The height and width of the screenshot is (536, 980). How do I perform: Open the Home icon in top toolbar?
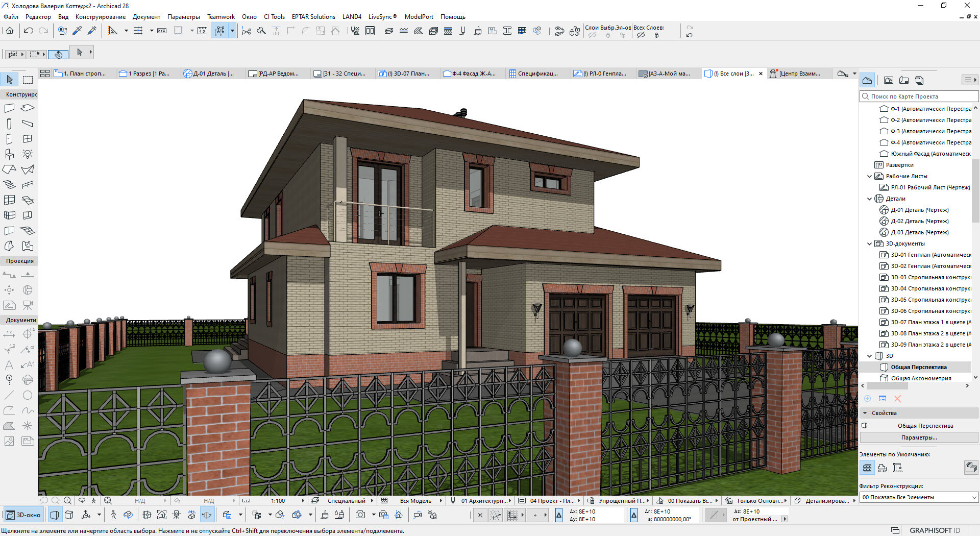coord(10,31)
